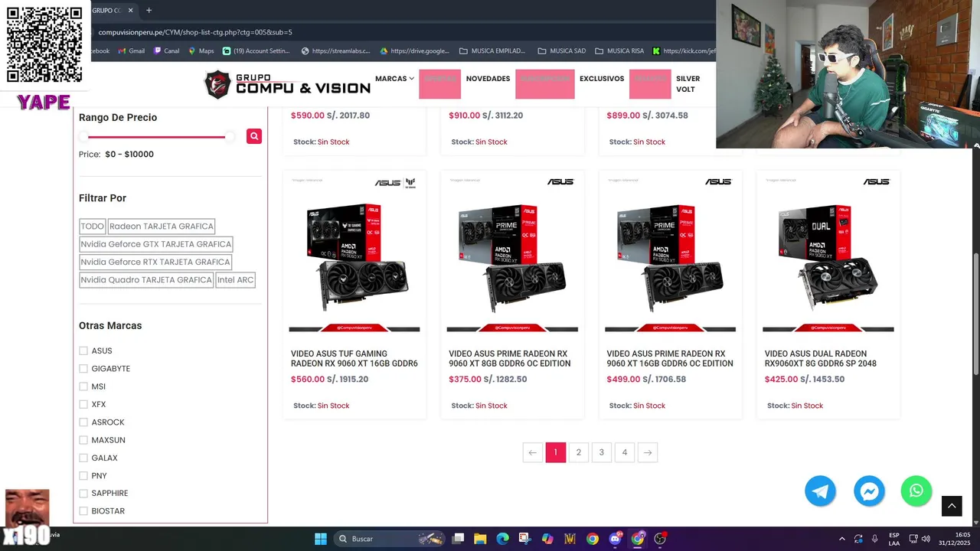Launch Microsoft Edge from taskbar
Screen dimensions: 980x551
click(x=502, y=539)
